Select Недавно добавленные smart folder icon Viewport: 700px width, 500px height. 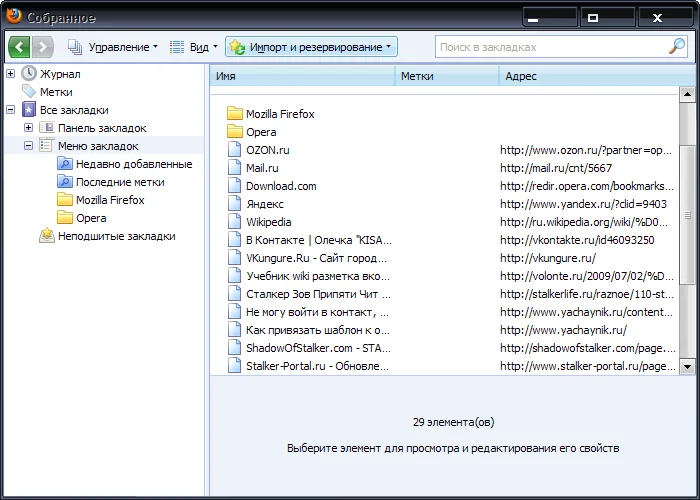65,164
